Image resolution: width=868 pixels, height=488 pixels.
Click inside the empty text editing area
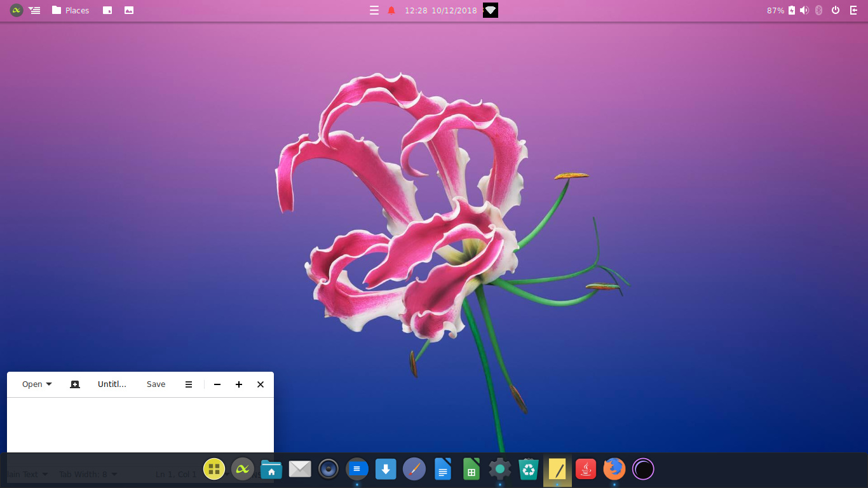pyautogui.click(x=140, y=423)
